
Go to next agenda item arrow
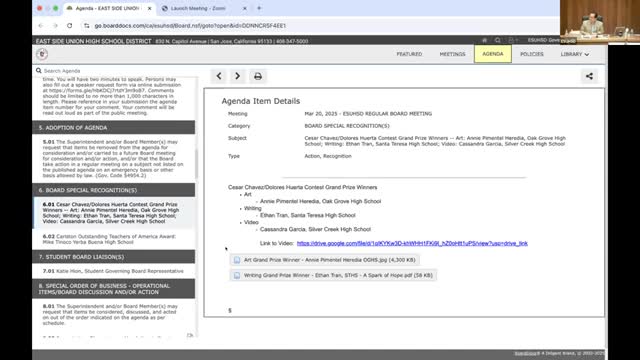pos(238,76)
